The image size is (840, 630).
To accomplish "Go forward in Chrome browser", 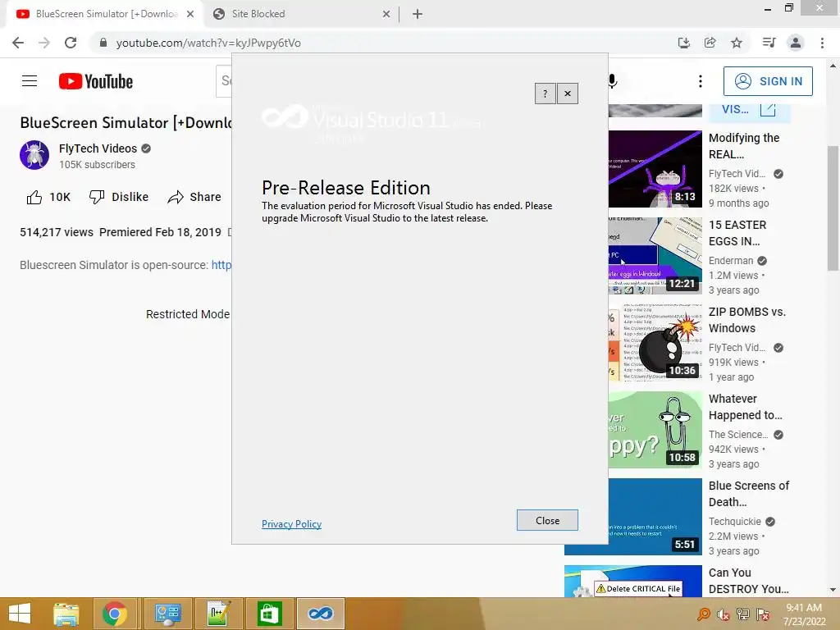I will [x=44, y=43].
